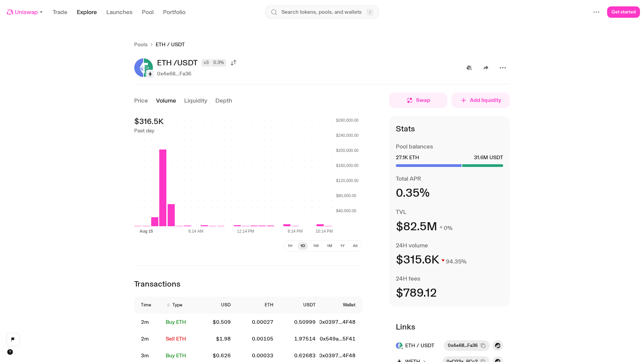Choose the 1Y time range
The image size is (644, 362).
click(342, 246)
